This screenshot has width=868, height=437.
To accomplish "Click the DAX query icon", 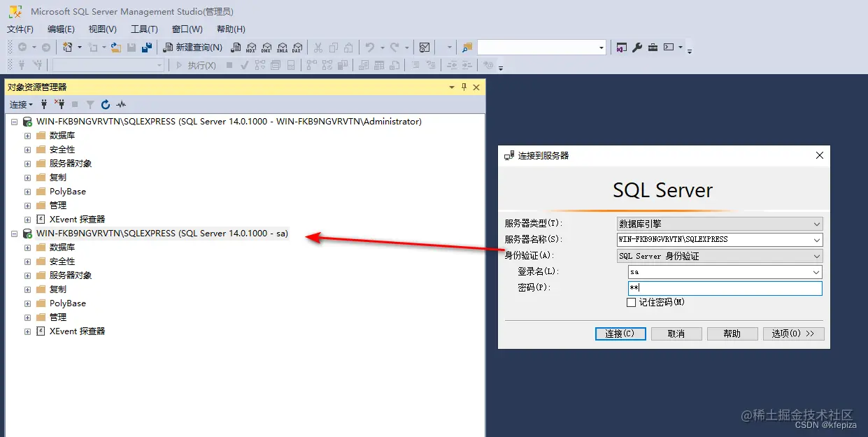I will click(297, 48).
